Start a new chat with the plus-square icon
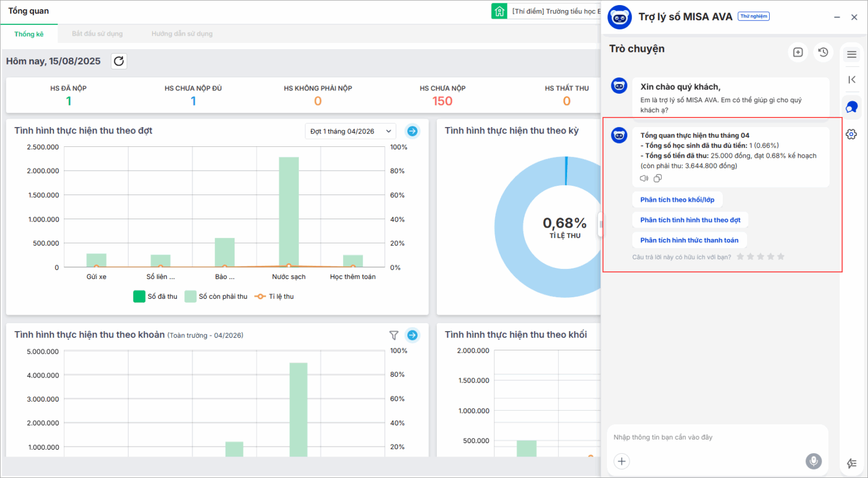Image resolution: width=868 pixels, height=478 pixels. click(x=798, y=53)
